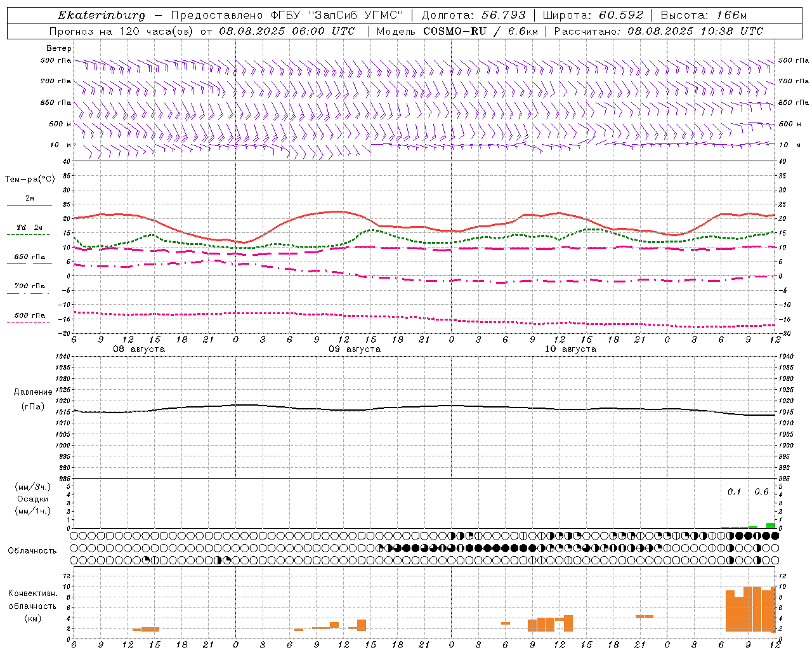
Task: Click the "(км)" convective height unit label
Action: pos(33,618)
